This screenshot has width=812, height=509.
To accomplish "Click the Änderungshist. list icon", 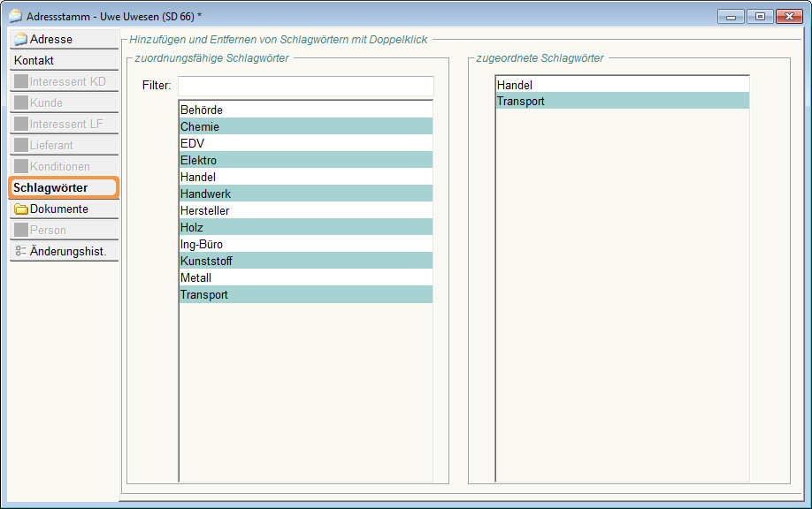I will 20,251.
